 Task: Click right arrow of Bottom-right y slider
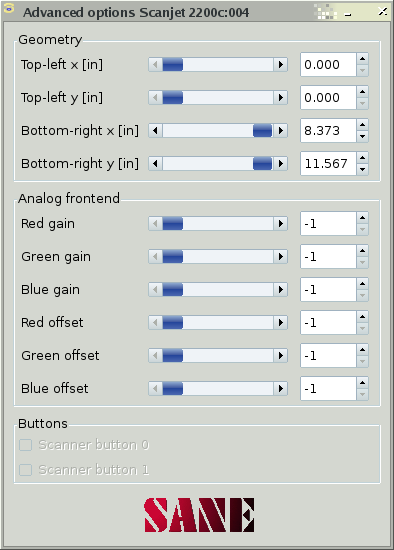click(x=281, y=164)
